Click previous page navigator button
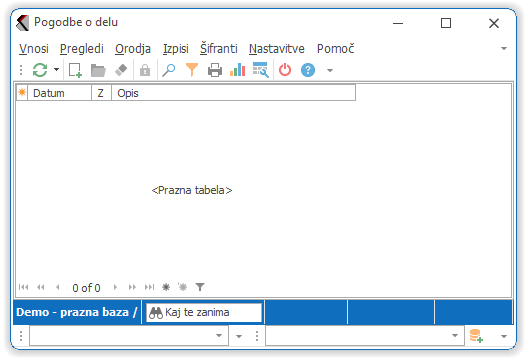The width and height of the screenshot is (528, 363). [41, 287]
